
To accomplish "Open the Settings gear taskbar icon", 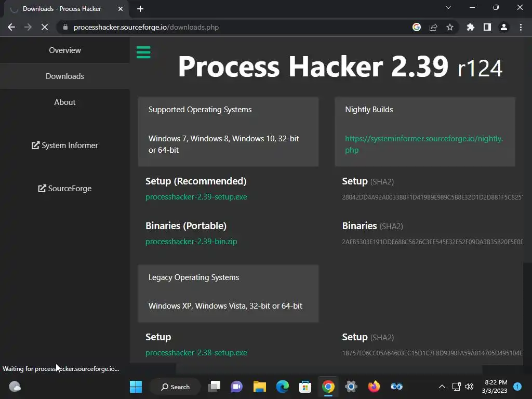I will 351,387.
